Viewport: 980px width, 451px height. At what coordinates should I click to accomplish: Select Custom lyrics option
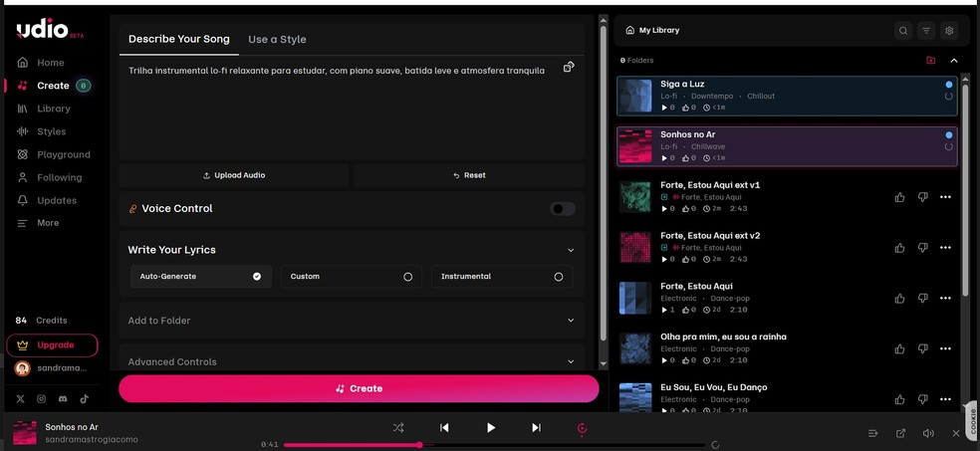point(352,277)
